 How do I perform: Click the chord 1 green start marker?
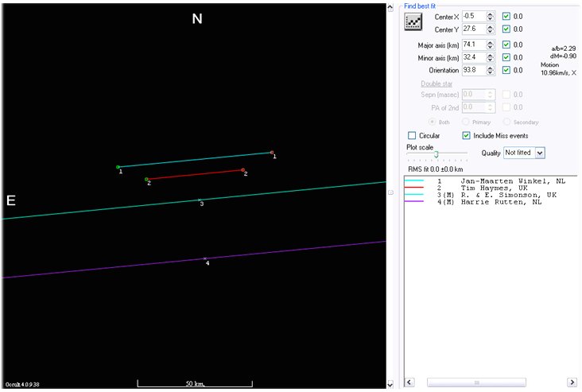118,167
